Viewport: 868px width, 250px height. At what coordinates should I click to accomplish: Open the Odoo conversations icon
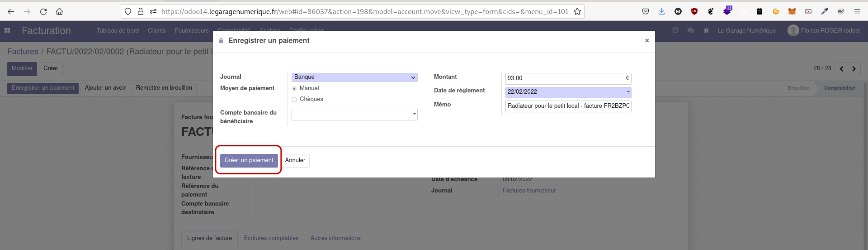(691, 30)
